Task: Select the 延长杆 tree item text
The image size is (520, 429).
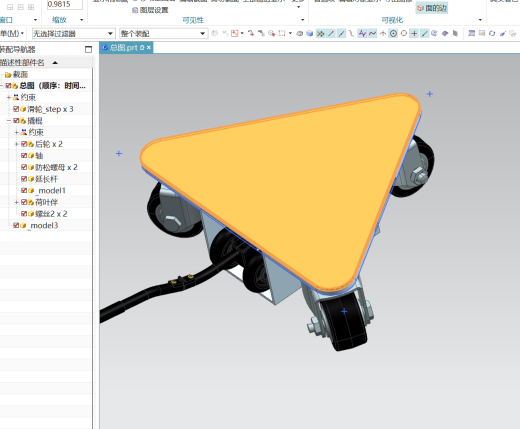Action: [47, 179]
